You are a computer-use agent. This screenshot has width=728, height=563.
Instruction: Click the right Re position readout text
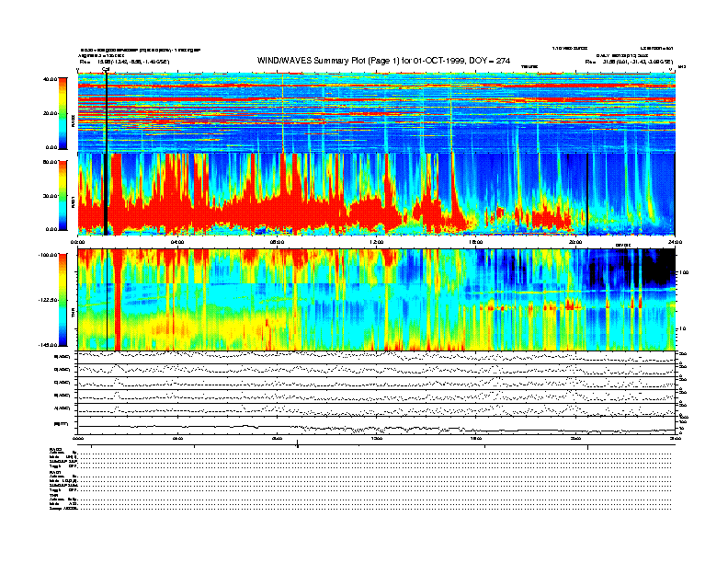pos(629,62)
